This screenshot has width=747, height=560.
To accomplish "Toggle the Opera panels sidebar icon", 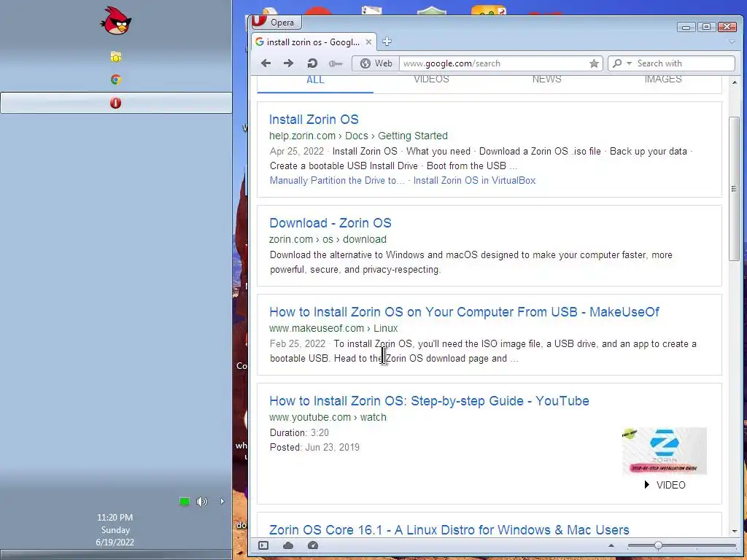I will pos(263,545).
